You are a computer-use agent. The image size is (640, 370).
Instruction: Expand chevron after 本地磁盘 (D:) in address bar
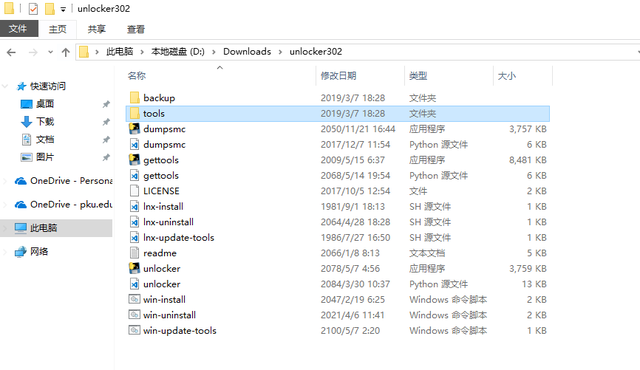coord(213,52)
